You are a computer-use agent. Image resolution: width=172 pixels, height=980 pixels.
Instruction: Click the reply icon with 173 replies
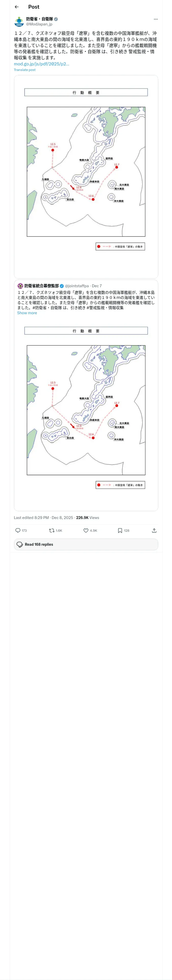tap(18, 530)
